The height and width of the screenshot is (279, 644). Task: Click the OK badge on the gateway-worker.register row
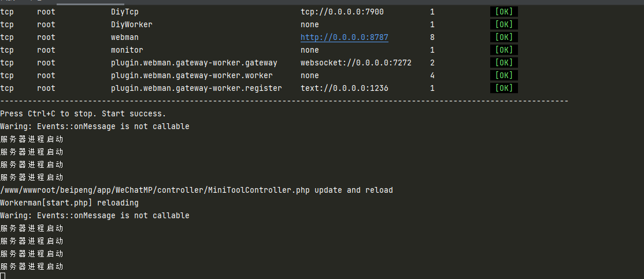click(x=504, y=89)
